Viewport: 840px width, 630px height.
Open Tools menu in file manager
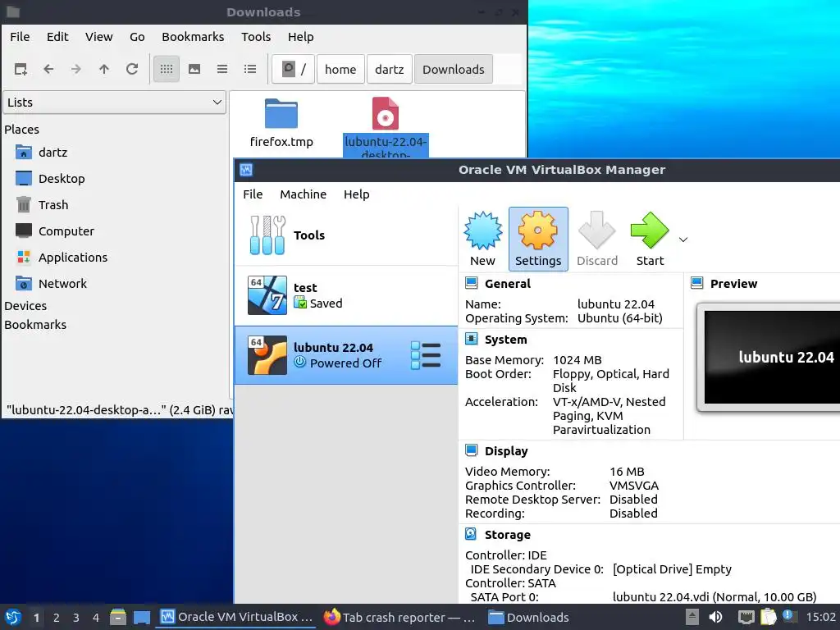click(256, 36)
